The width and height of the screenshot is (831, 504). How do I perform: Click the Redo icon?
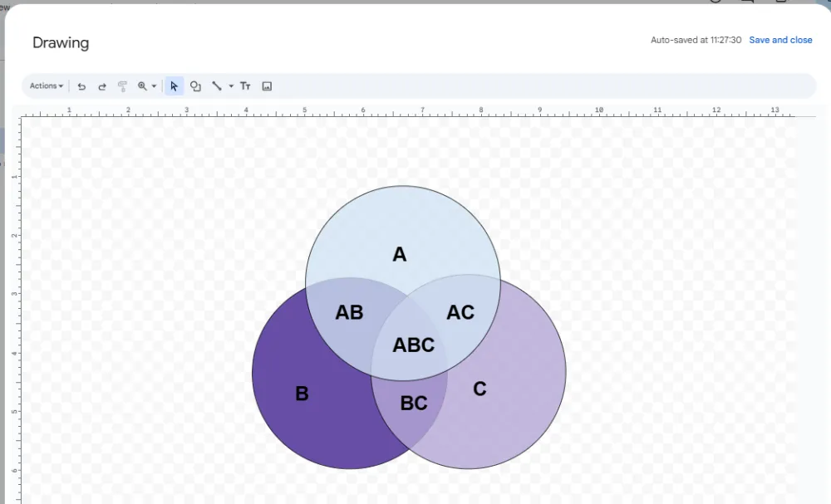pyautogui.click(x=102, y=86)
